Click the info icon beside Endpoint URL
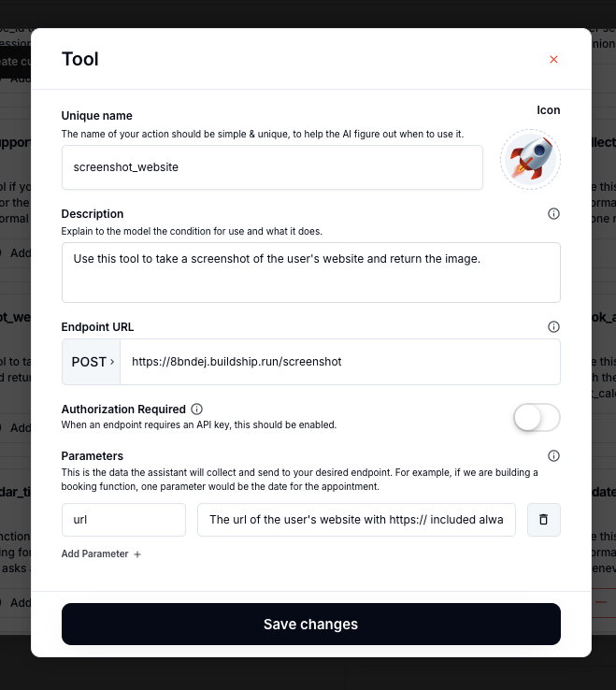The width and height of the screenshot is (616, 690). pyautogui.click(x=553, y=327)
